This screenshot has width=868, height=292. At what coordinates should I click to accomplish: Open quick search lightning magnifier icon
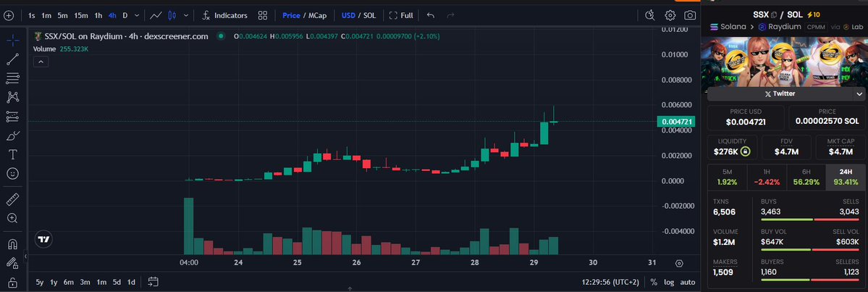[650, 15]
